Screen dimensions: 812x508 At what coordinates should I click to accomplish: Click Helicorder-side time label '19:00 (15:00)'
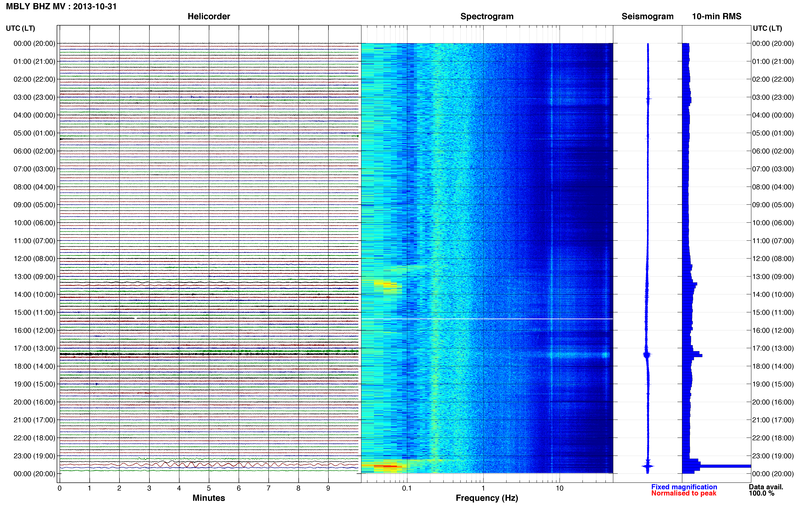coord(34,384)
